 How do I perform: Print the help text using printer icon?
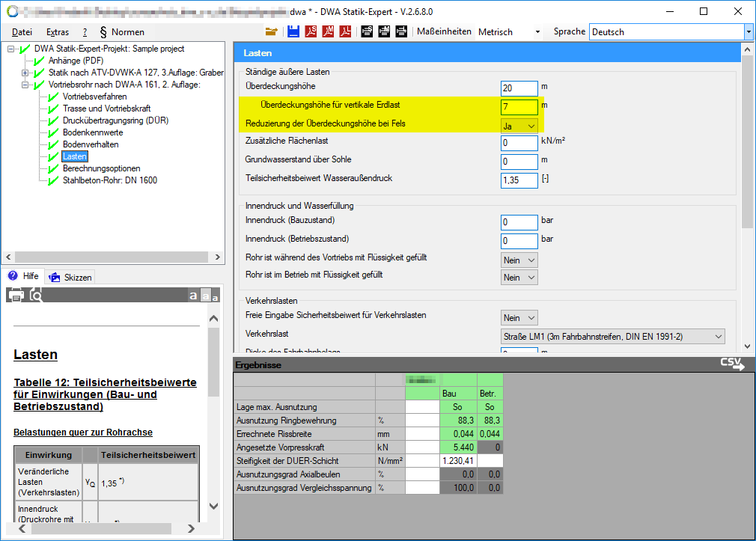click(16, 295)
